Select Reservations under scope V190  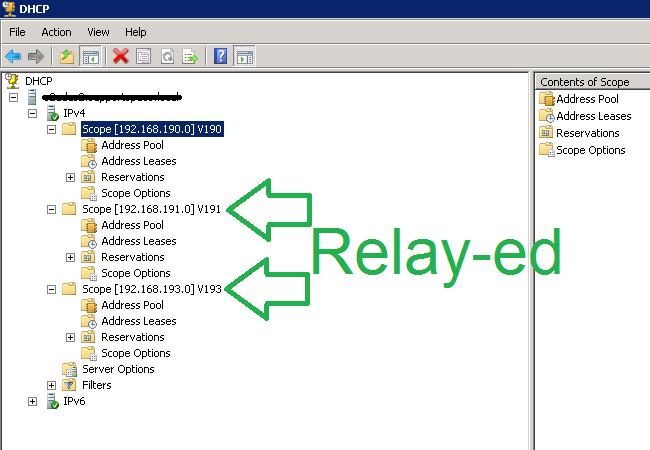133,177
